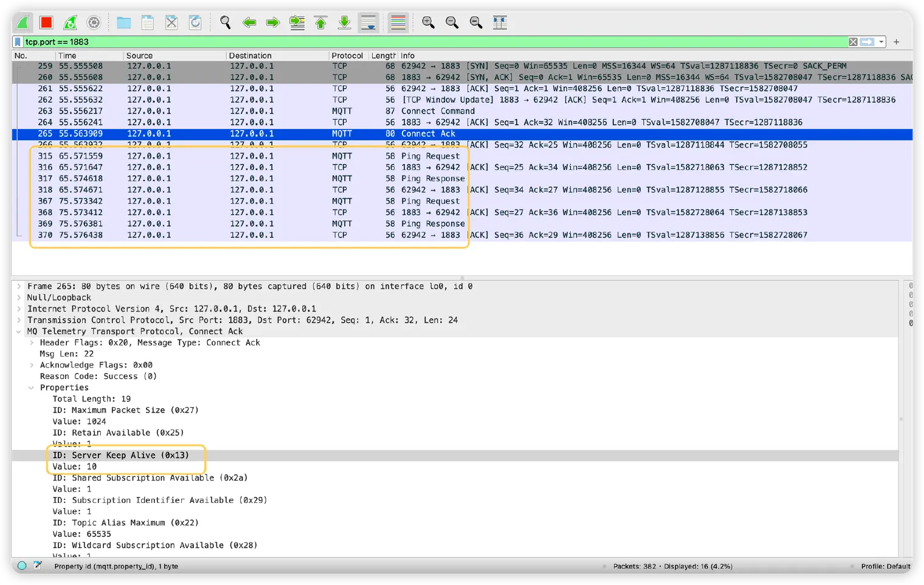The height and width of the screenshot is (585, 924).
Task: Sort by the Source column header
Action: coord(174,55)
